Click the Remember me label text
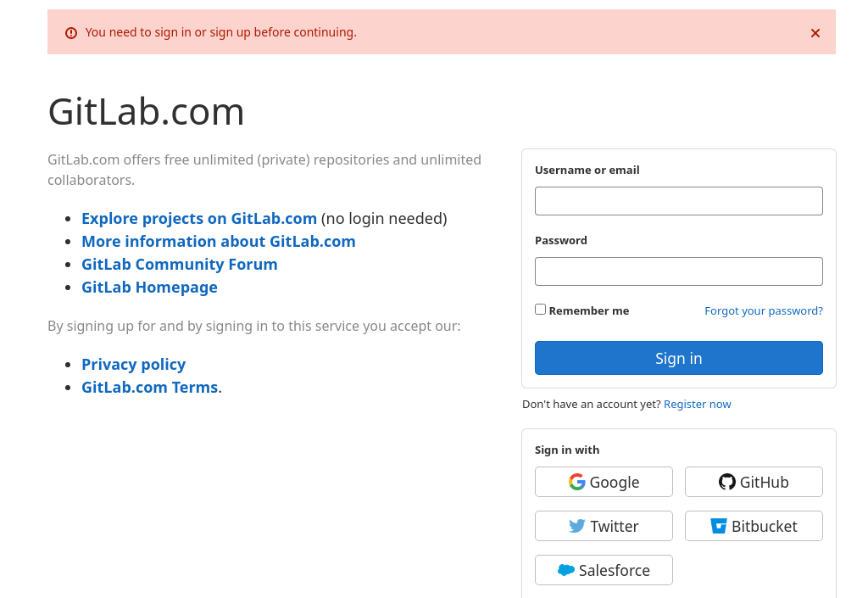Screen dimensions: 868x598 (x=589, y=310)
